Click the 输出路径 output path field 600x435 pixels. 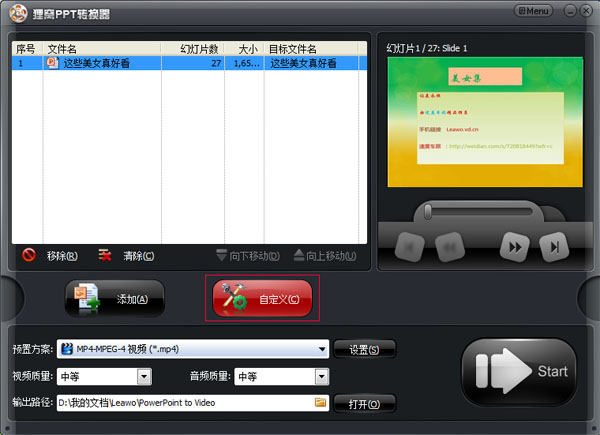(x=193, y=403)
